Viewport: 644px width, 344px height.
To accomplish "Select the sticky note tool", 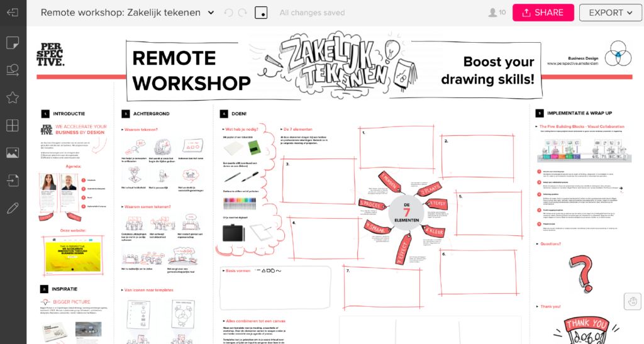I will (x=13, y=42).
